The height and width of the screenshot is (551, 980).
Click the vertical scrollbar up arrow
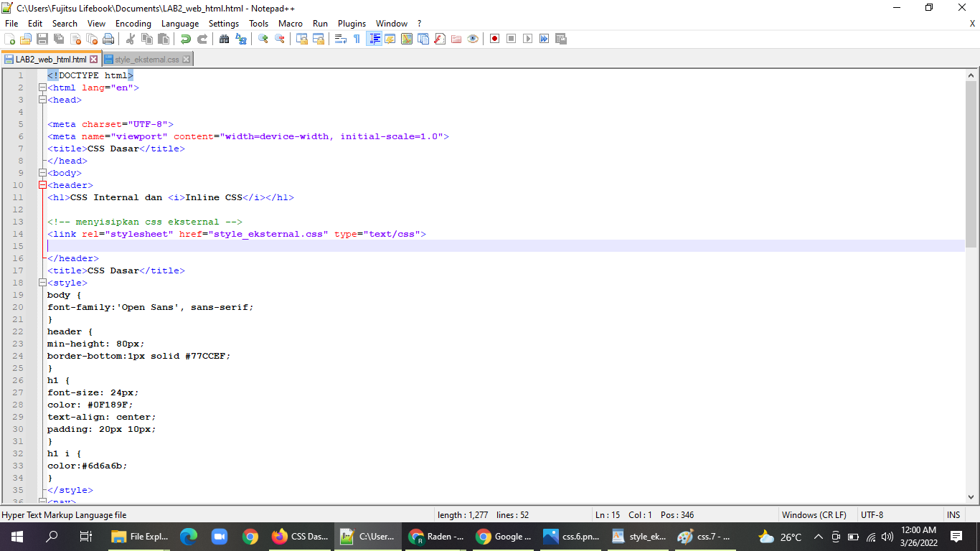click(971, 75)
